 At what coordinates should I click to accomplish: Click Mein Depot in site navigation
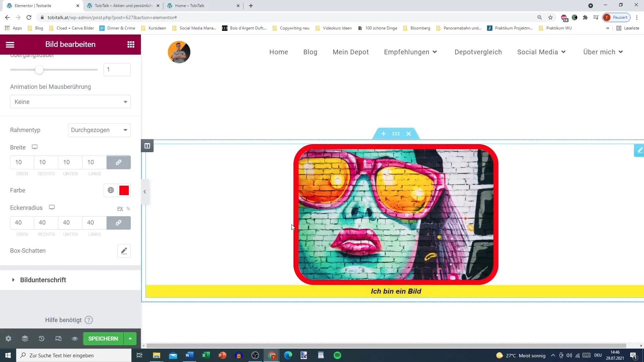pos(351,52)
